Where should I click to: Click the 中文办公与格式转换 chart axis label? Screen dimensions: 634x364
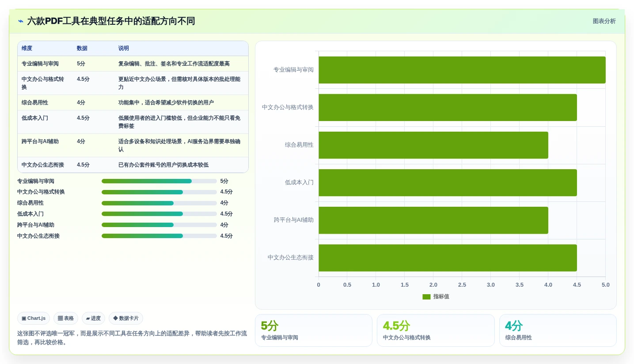pos(288,107)
